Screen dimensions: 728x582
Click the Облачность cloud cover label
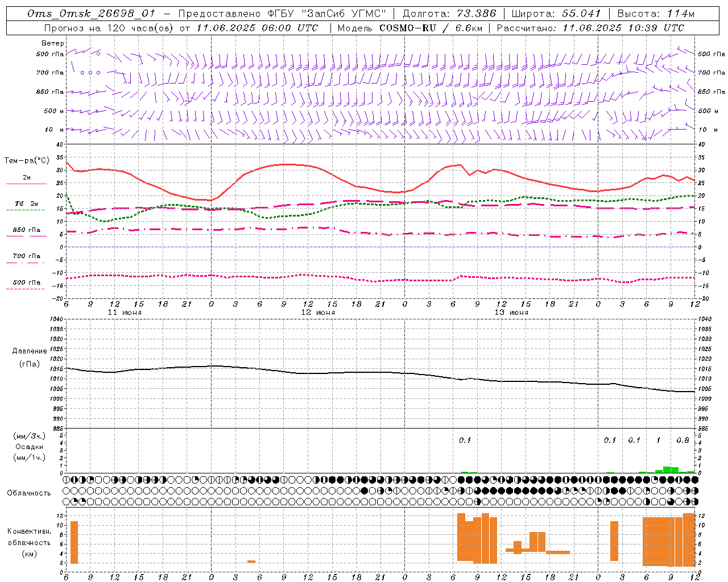tap(29, 493)
